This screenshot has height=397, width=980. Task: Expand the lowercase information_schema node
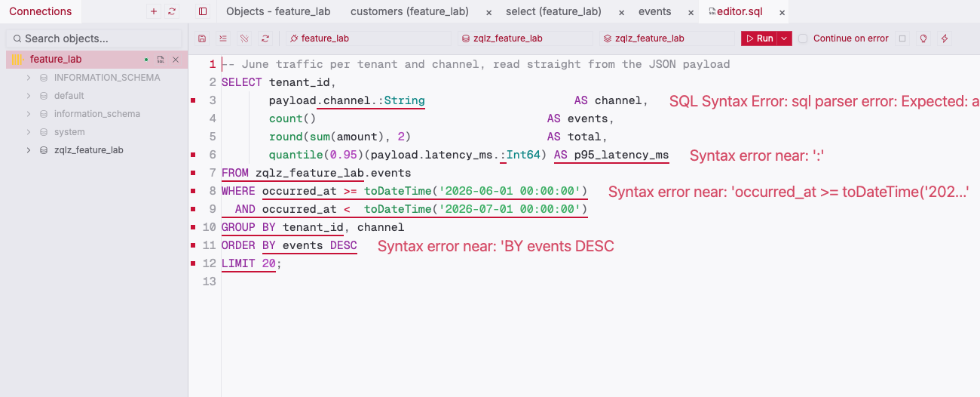(x=29, y=114)
